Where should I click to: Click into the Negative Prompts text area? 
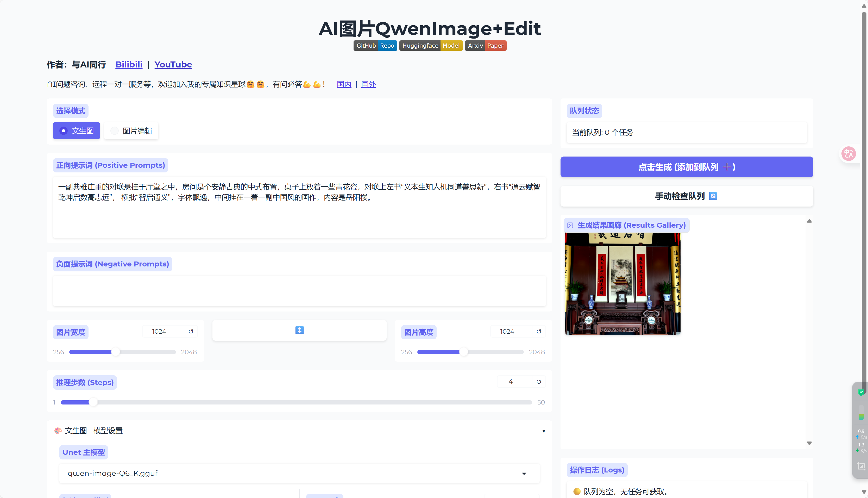[x=299, y=291]
